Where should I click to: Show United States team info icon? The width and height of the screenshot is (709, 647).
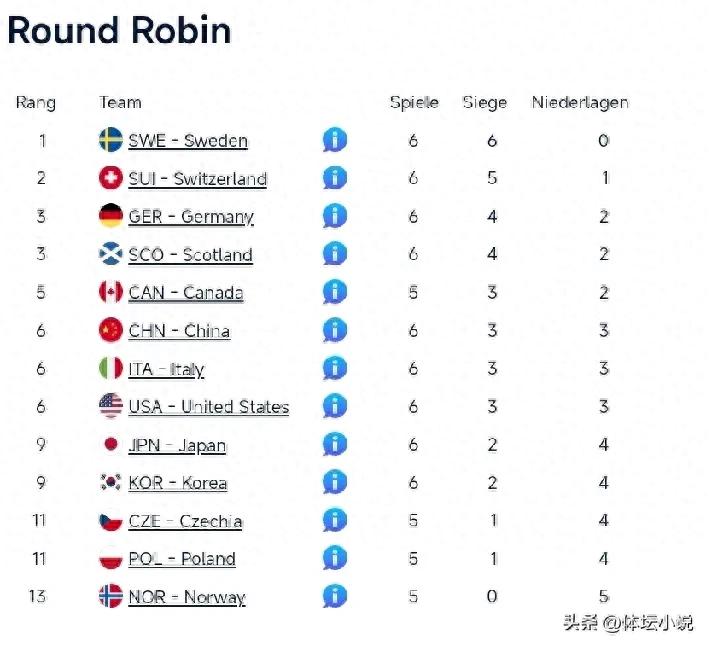[335, 406]
